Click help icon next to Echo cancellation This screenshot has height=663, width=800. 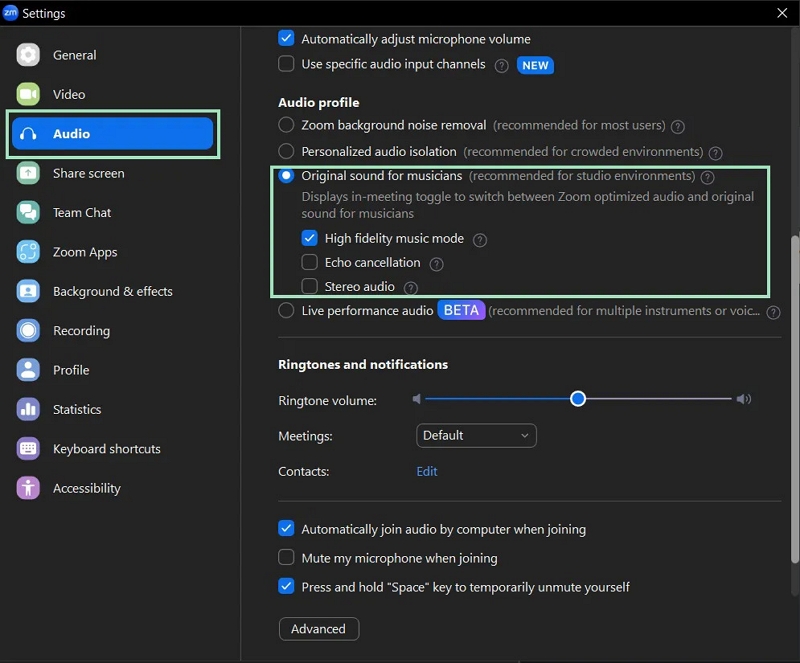coord(436,264)
